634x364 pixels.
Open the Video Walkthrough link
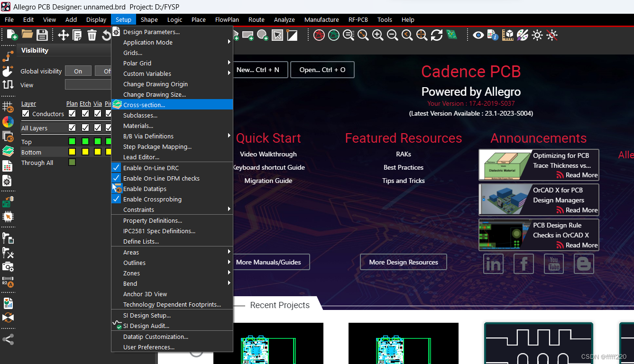268,154
